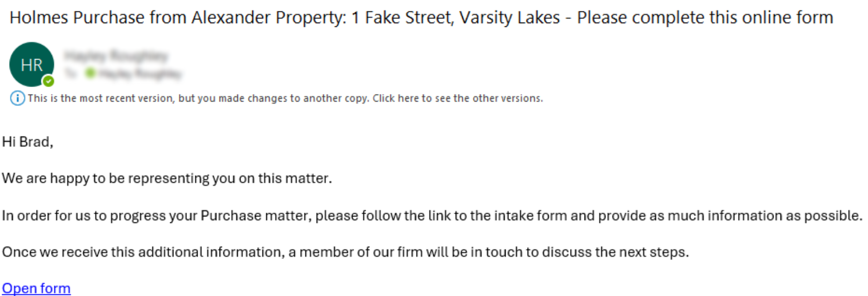This screenshot has height=296, width=868.
Task: Click "1 Fake Street, Varsity Lakes" in subject
Action: coord(456,18)
